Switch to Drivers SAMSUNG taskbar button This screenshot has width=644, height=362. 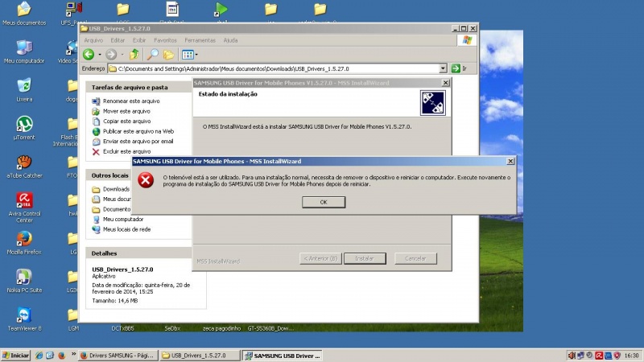118,356
